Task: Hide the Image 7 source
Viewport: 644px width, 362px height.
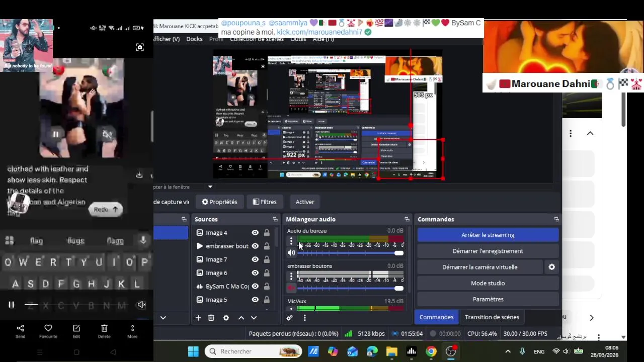Action: coord(255,259)
